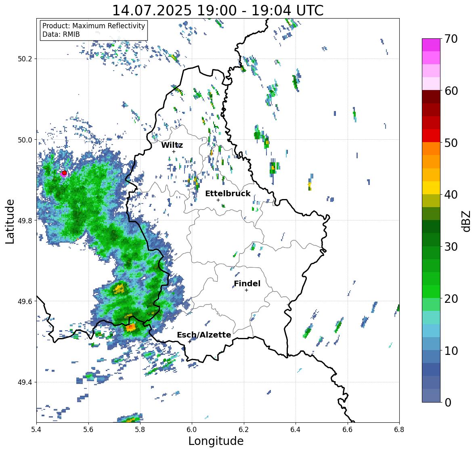Screen dimensions: 476x451
Task: Click the 6.0 longitude tick label
Action: pyautogui.click(x=192, y=429)
